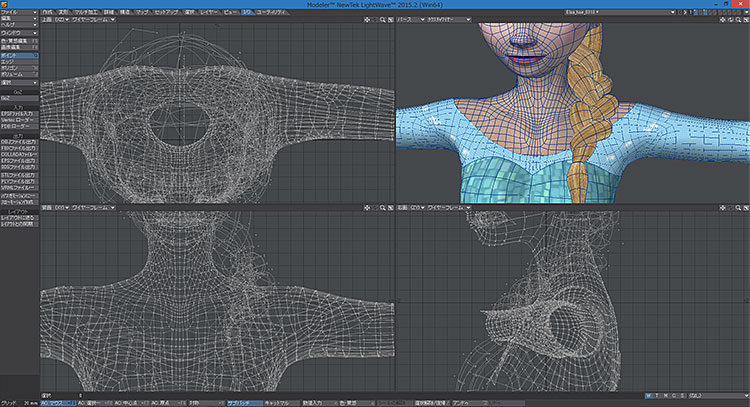Open 画像編集 image editor button

click(19, 47)
